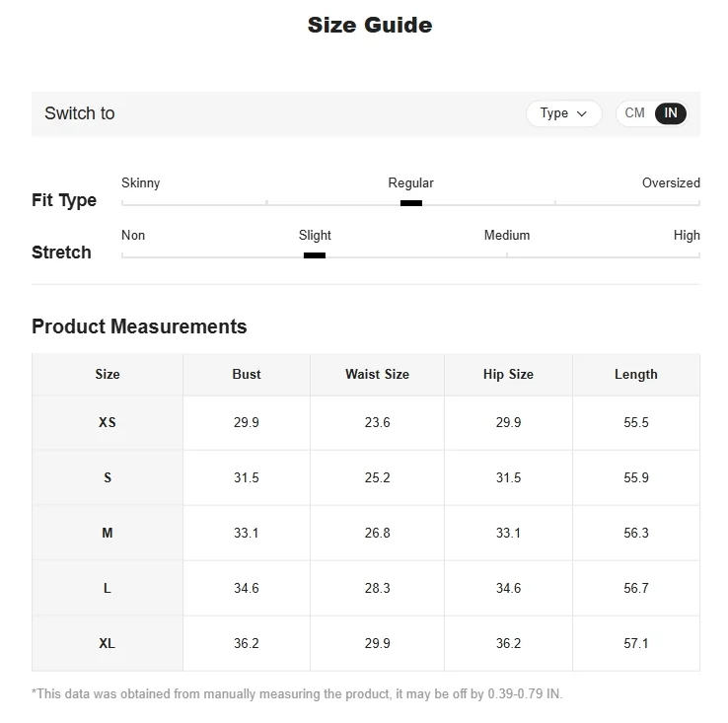This screenshot has height=723, width=728.
Task: Click the Bust column header
Action: [x=247, y=375]
